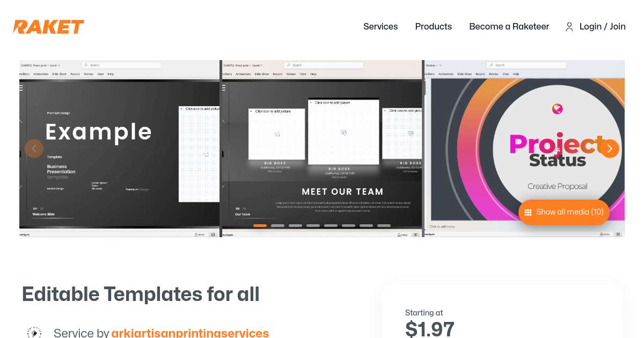Go to next carousel image arrow
The image size is (644, 338).
[610, 149]
